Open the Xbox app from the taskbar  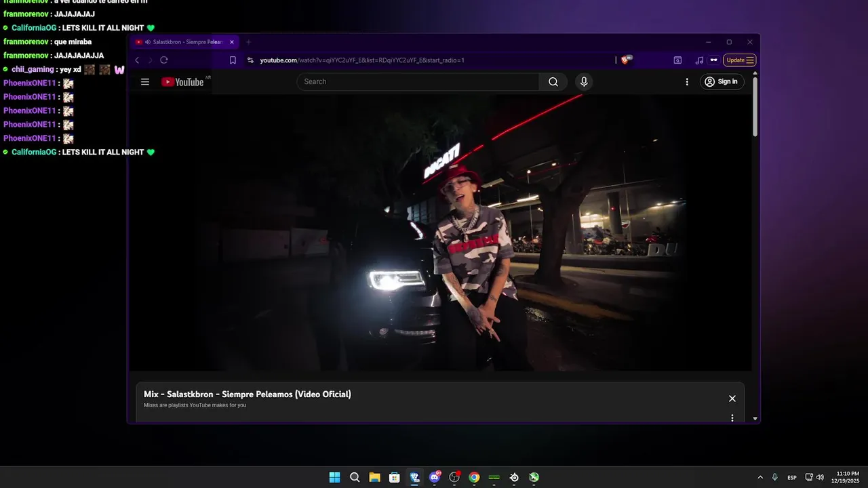point(534,477)
